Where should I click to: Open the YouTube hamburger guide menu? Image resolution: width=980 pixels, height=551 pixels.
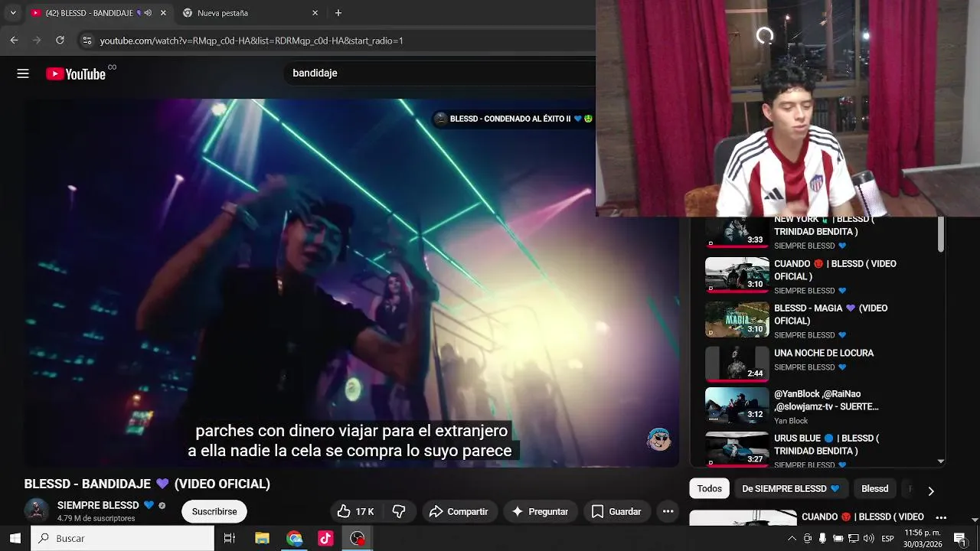tap(23, 73)
